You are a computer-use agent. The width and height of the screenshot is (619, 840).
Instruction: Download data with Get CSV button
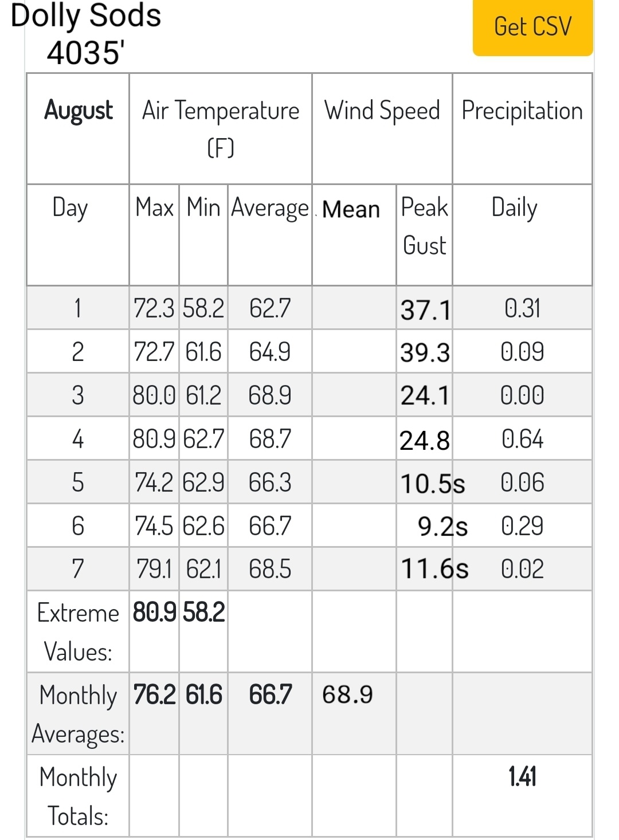click(x=532, y=26)
